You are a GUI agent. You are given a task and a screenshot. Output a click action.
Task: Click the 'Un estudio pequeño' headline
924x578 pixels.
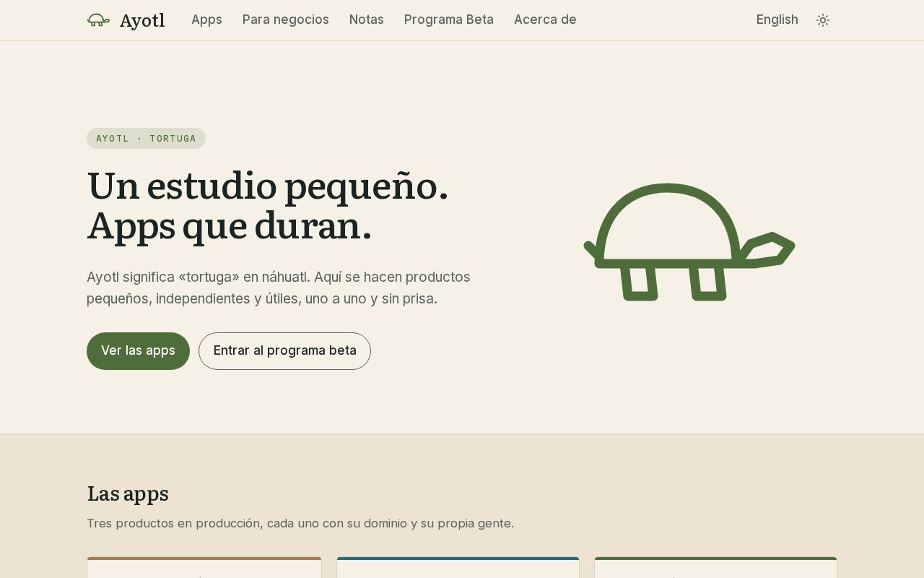coord(268,206)
